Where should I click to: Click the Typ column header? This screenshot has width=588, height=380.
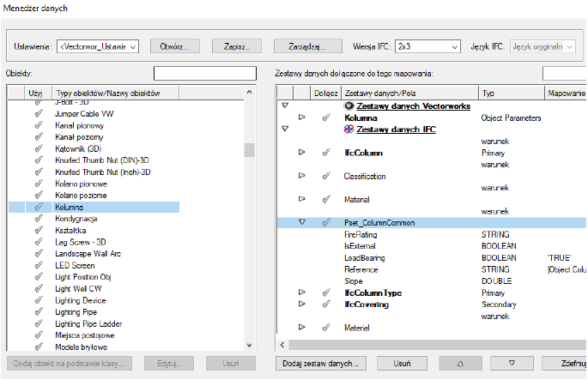(x=511, y=92)
